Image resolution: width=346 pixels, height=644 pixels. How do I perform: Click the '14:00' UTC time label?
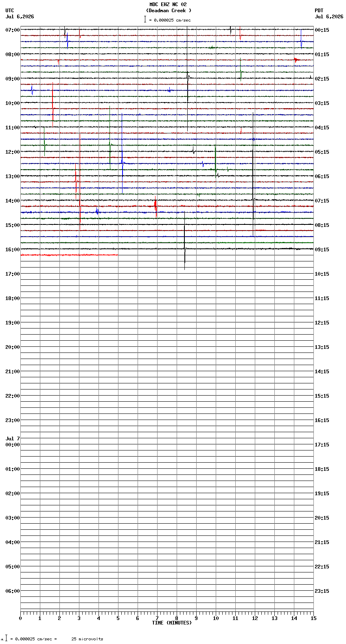(13, 201)
